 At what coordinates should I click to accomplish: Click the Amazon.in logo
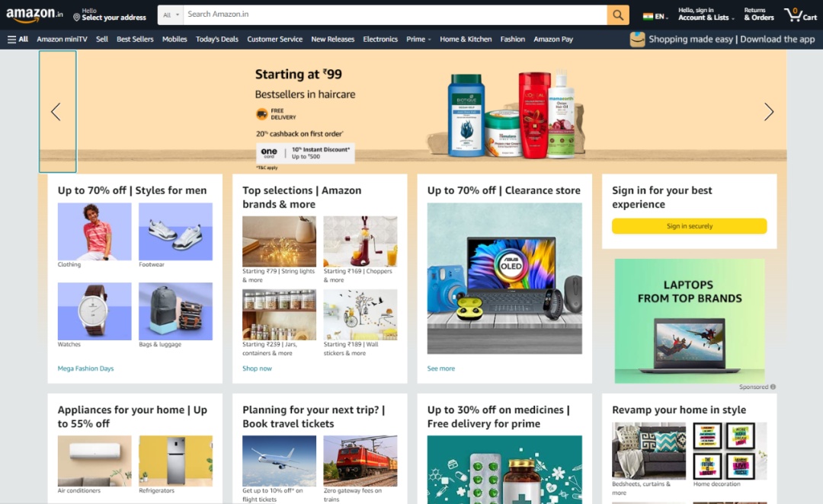point(35,14)
